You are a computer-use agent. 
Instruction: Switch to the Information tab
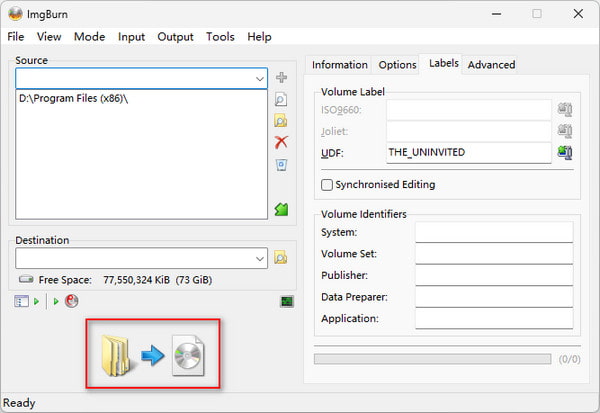(339, 65)
